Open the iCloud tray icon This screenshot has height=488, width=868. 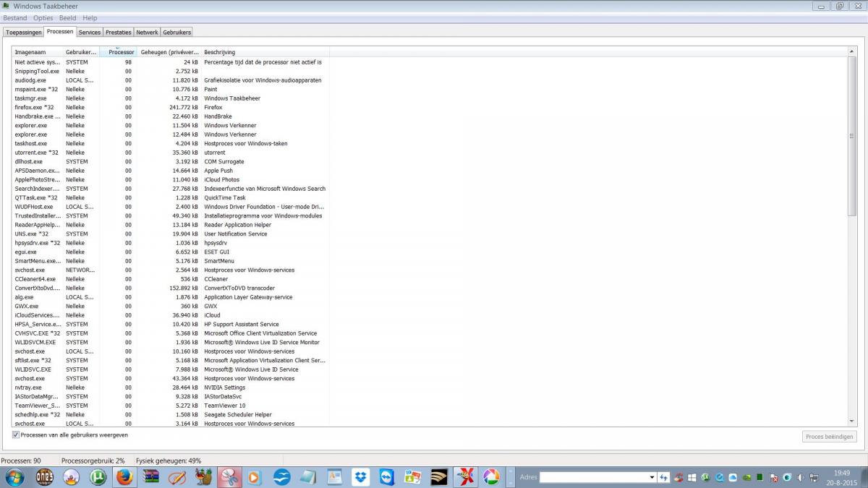(733, 478)
